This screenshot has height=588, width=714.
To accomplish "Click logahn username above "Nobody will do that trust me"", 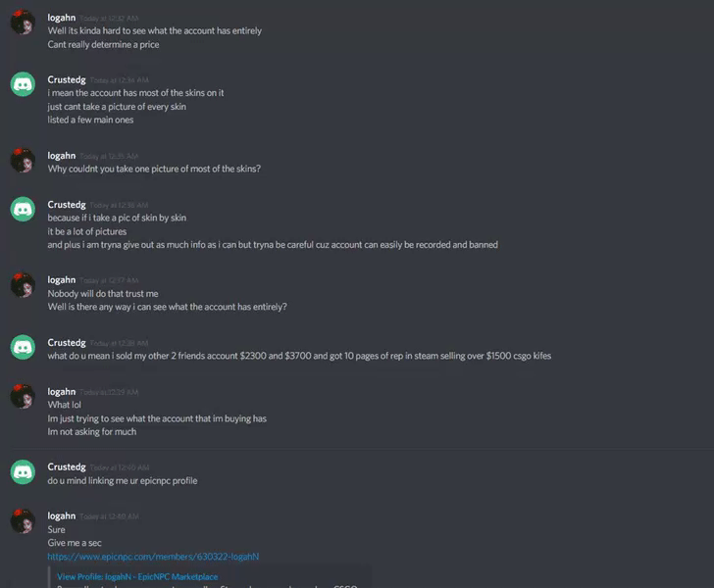I will pyautogui.click(x=62, y=280).
